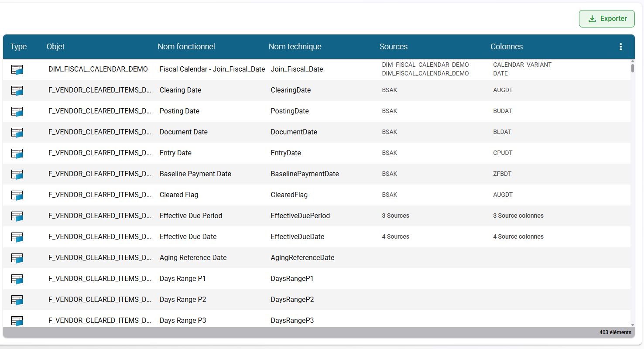Click the scrollbar down arrow
This screenshot has height=349, width=644.
point(633,325)
